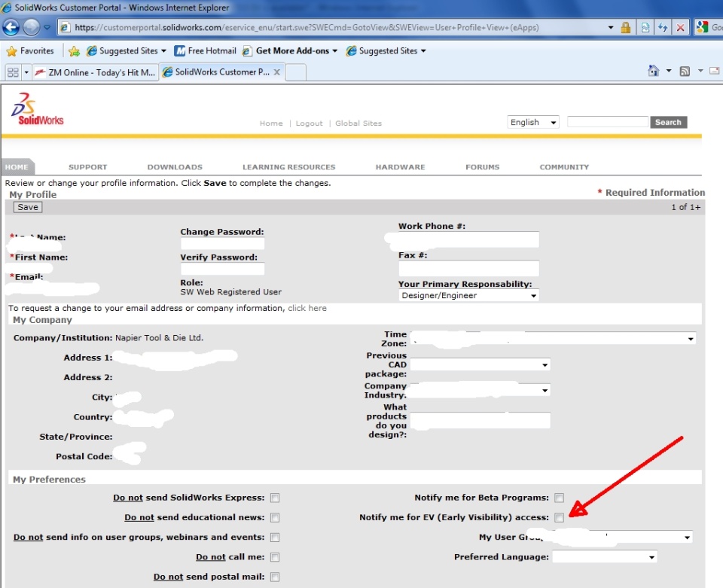Viewport: 723px width, 588px height.
Task: Open the address bar history dropdown arrow
Action: [x=611, y=28]
